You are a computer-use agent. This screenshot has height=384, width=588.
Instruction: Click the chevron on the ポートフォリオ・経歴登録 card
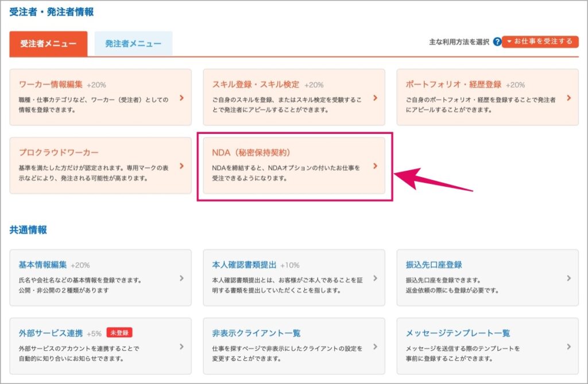pyautogui.click(x=569, y=98)
